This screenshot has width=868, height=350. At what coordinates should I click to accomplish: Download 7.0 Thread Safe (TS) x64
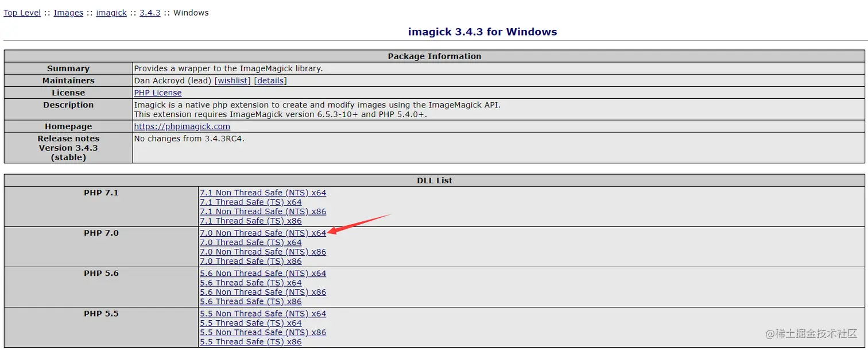click(x=251, y=243)
